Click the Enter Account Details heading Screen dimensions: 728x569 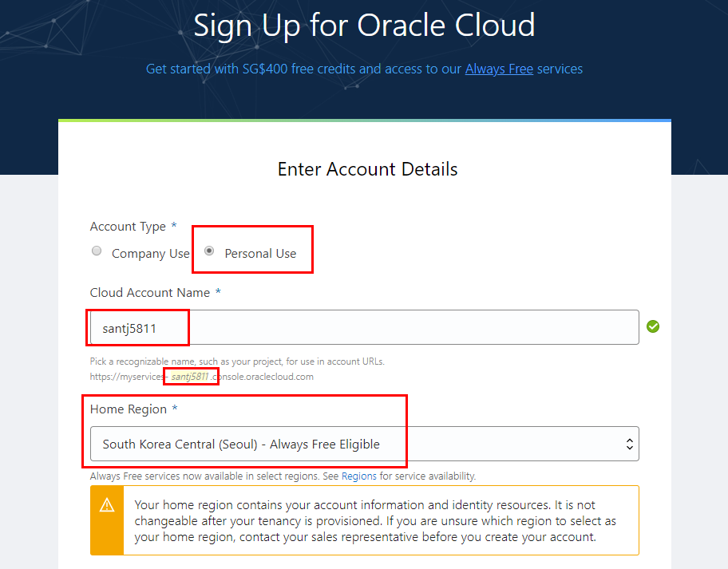pyautogui.click(x=368, y=169)
